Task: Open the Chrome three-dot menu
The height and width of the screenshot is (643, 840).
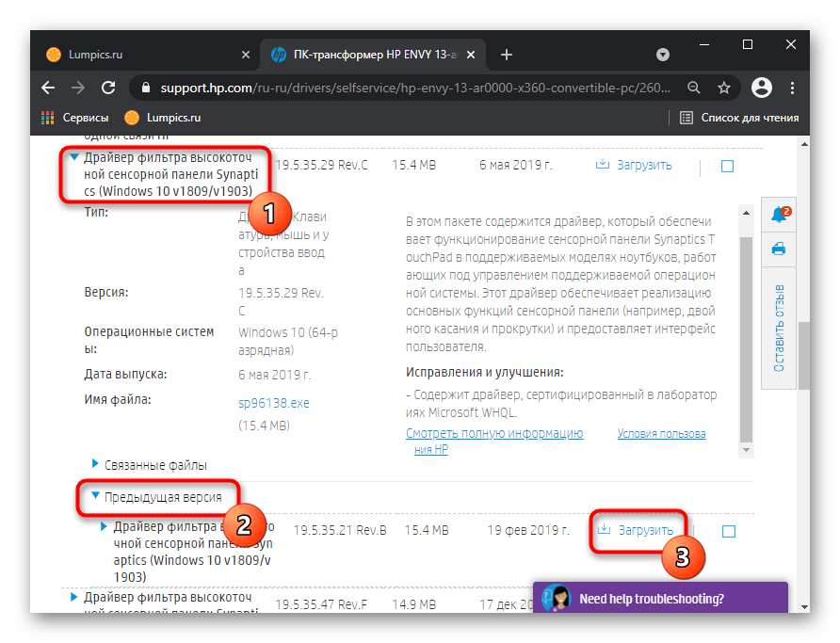Action: tap(794, 88)
